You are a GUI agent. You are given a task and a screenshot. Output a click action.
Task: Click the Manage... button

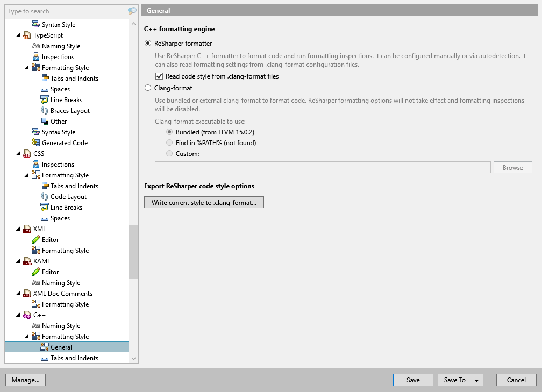(x=26, y=380)
